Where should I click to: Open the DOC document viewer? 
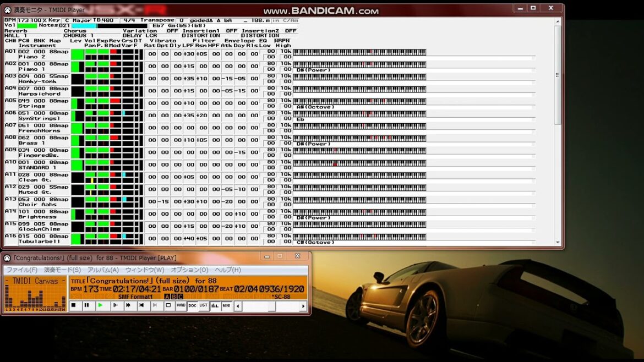pyautogui.click(x=192, y=306)
